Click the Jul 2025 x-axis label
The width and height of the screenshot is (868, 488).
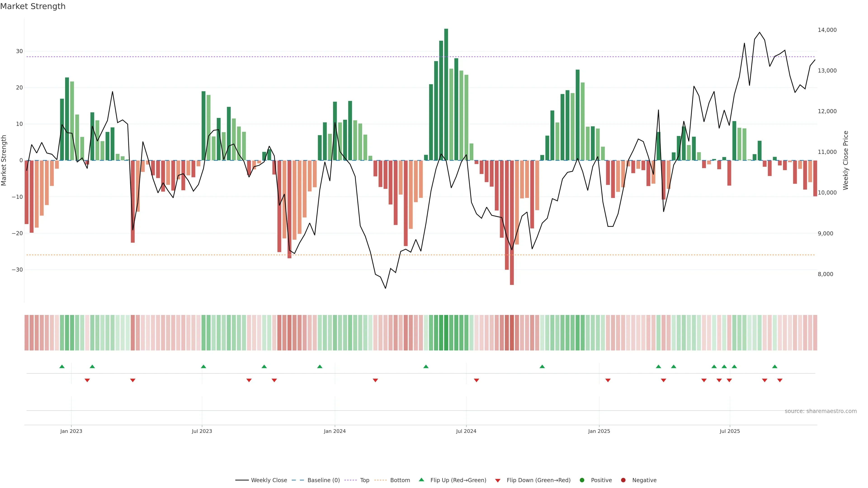(x=730, y=431)
